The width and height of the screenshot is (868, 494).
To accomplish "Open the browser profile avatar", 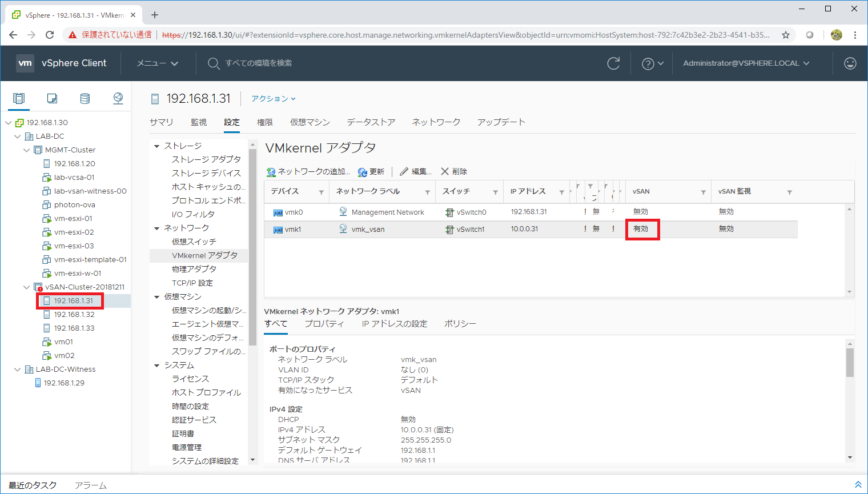I will point(837,35).
